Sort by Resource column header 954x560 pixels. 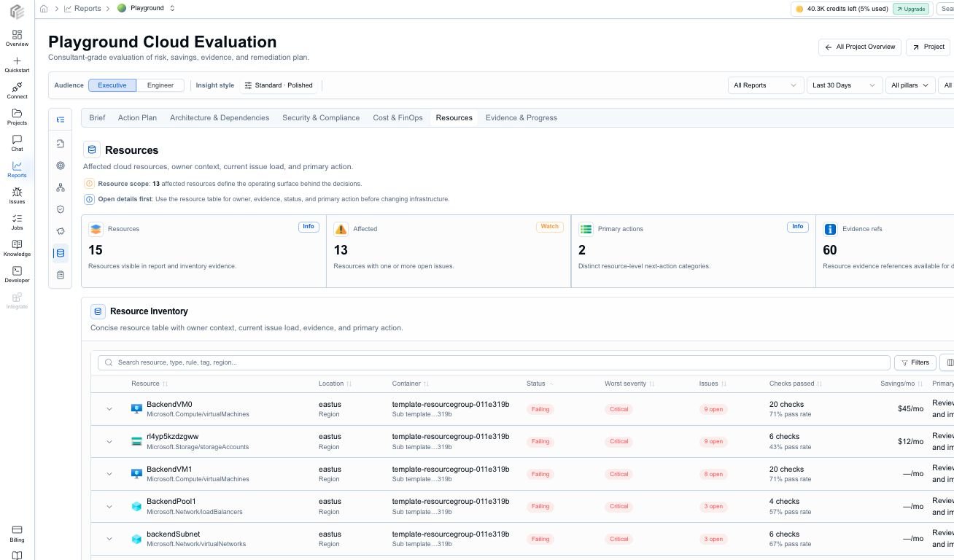point(150,384)
